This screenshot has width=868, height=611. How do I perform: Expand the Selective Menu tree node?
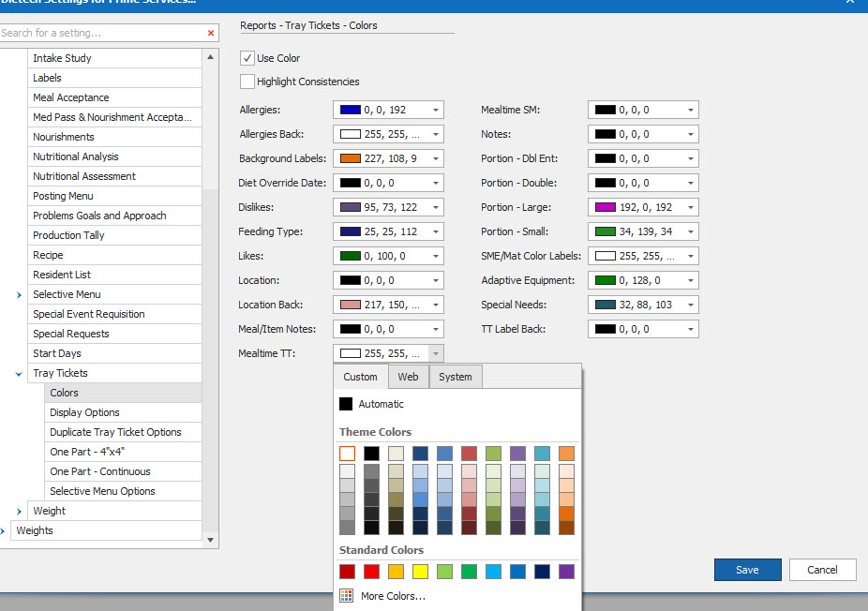coord(19,295)
